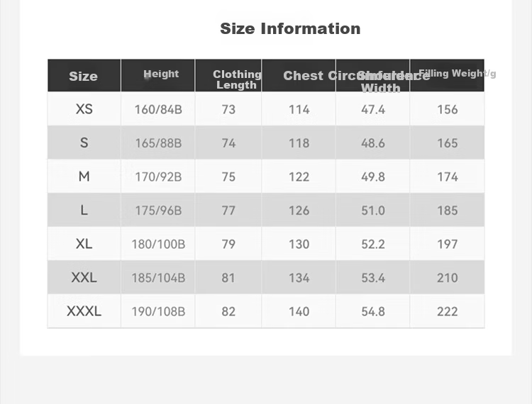Select the XS size row label
This screenshot has height=404, width=532.
[84, 109]
